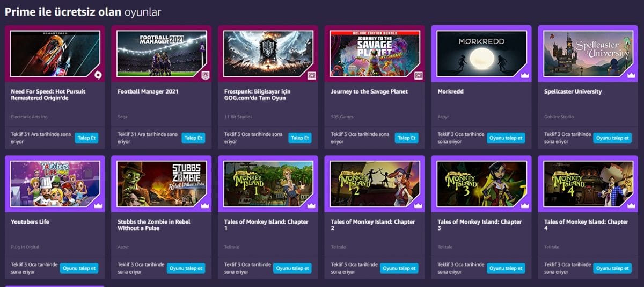The height and width of the screenshot is (287, 644).
Task: Claim Football Manager 2021 via Talep Et
Action: (x=194, y=138)
